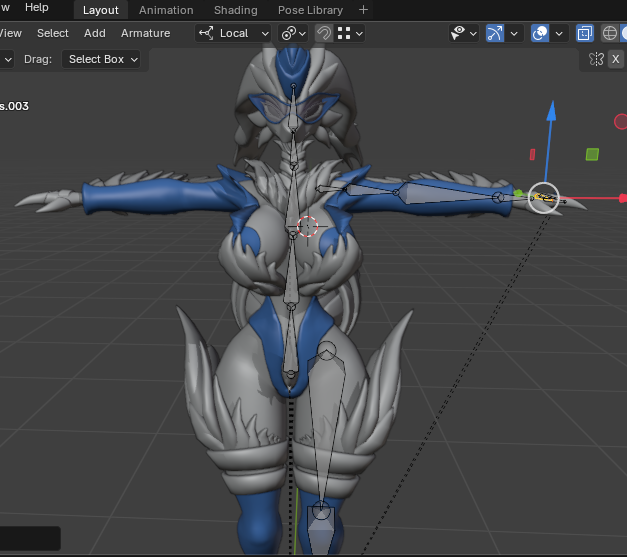Open the dropdown left of Drag label

coord(8,60)
